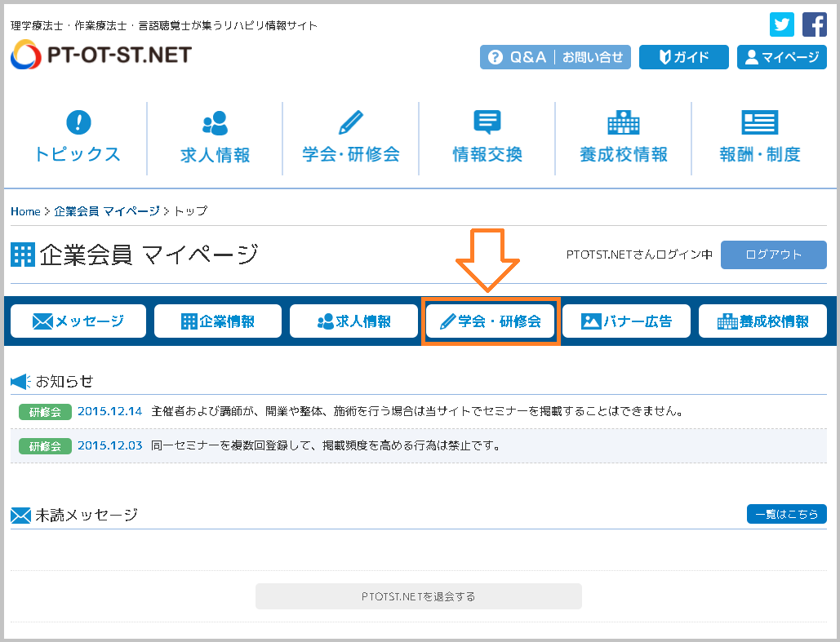Viewport: 840px width, 642px height.
Task: Click the 報酬・制度 document icon
Action: [759, 123]
